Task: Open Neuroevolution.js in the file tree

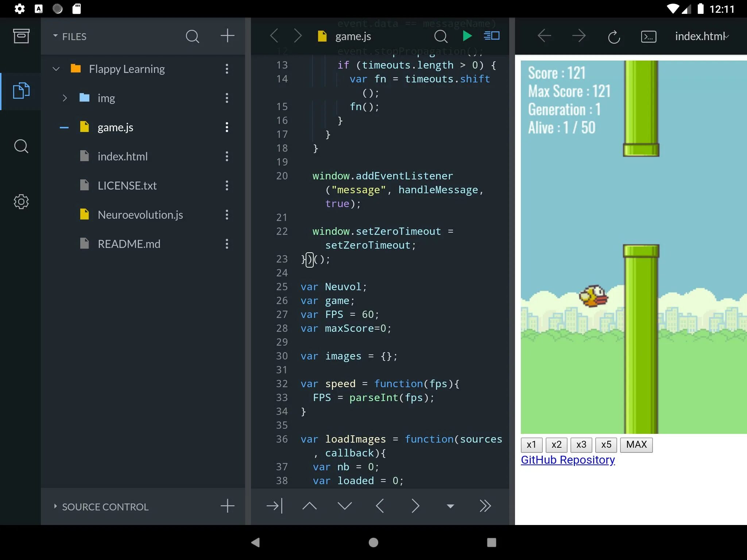Action: (x=140, y=215)
